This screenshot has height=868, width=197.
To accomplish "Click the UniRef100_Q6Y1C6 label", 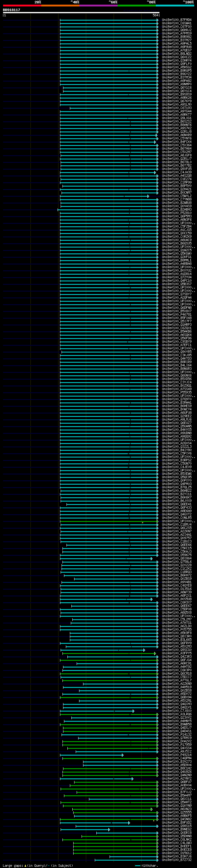I will pos(176,88).
